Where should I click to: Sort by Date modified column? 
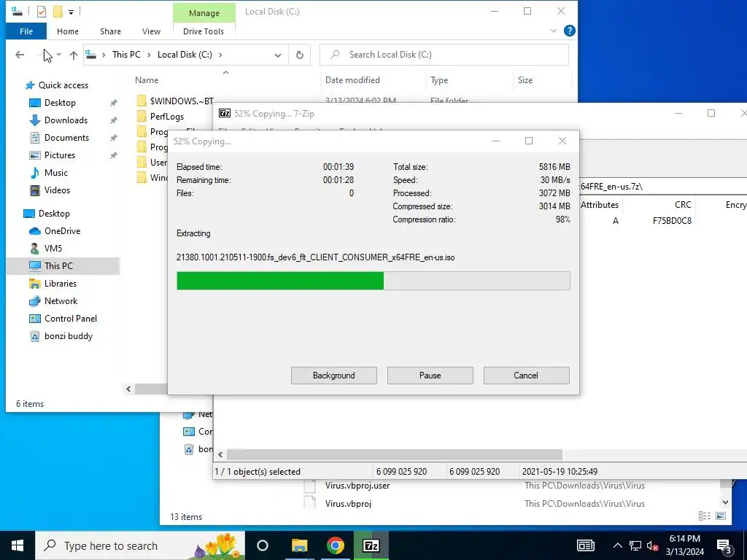(x=352, y=80)
